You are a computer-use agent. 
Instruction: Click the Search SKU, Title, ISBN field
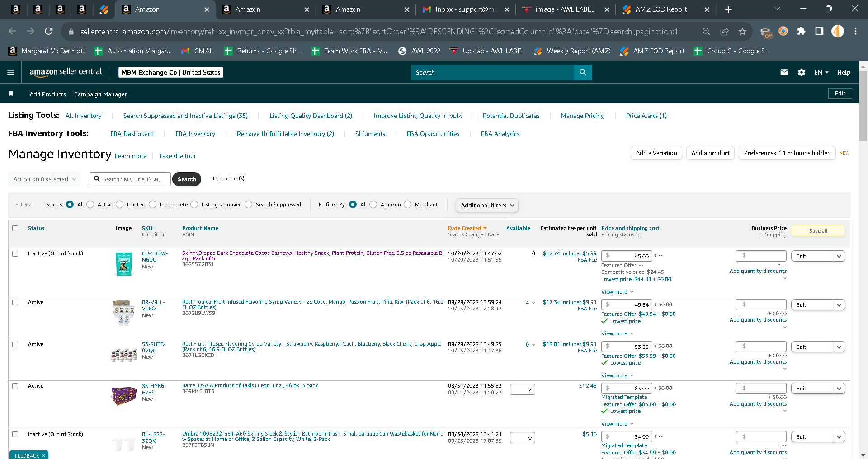pyautogui.click(x=130, y=179)
